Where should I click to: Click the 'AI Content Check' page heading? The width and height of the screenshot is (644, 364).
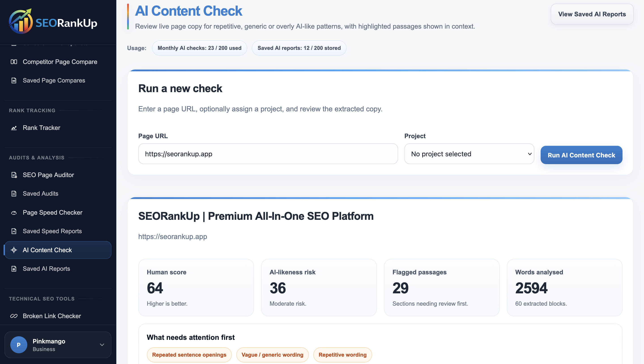click(x=189, y=11)
